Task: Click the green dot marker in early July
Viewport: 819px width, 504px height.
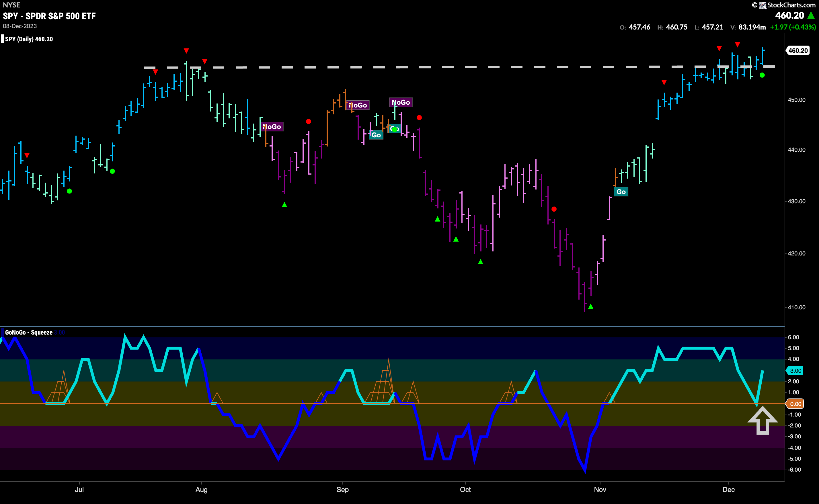Action: coord(113,171)
